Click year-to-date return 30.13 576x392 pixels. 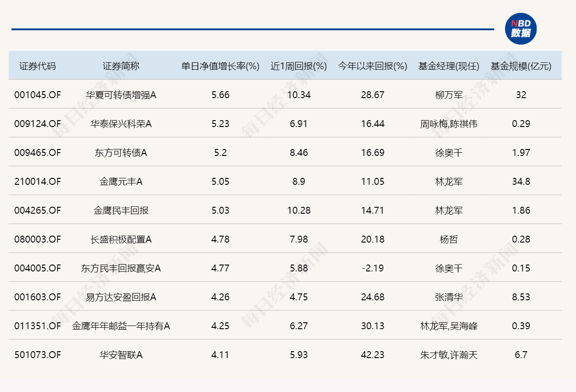(373, 326)
